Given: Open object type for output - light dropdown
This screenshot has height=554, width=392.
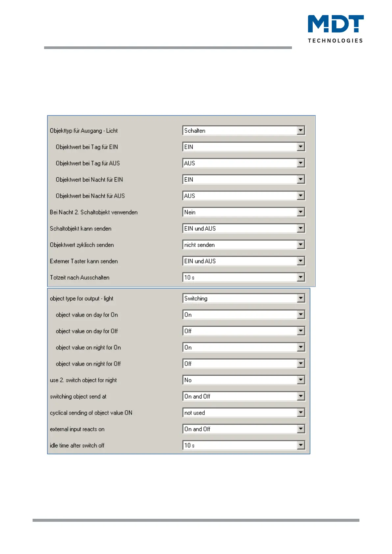Looking at the screenshot, I should (x=301, y=298).
